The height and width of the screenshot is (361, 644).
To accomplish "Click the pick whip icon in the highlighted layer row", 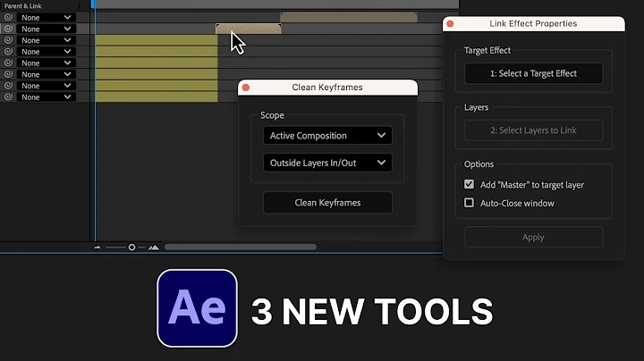I will (x=8, y=29).
